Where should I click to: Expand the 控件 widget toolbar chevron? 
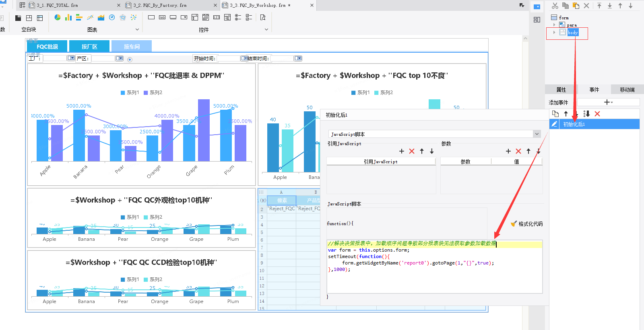(x=266, y=29)
